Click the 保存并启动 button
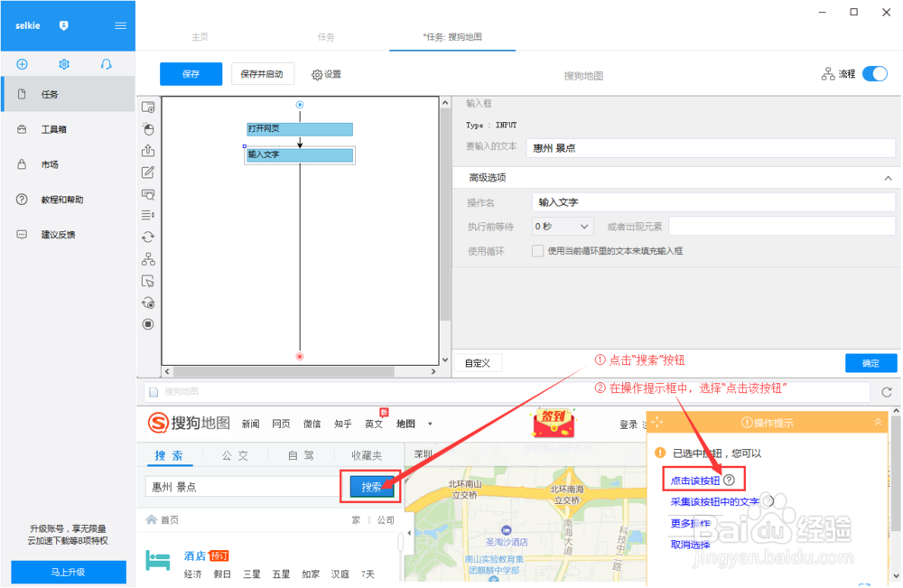903x588 pixels. [263, 74]
